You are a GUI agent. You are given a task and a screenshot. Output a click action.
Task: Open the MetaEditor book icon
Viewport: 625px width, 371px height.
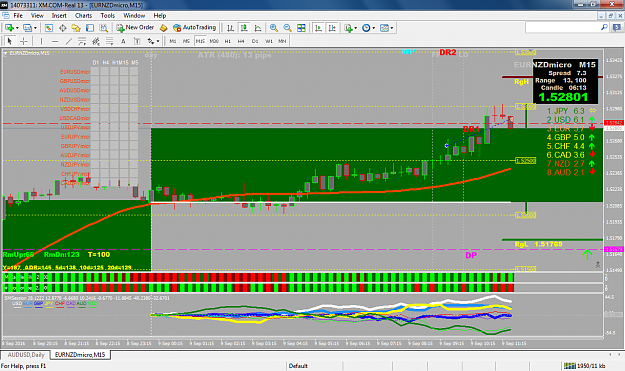[x=163, y=28]
